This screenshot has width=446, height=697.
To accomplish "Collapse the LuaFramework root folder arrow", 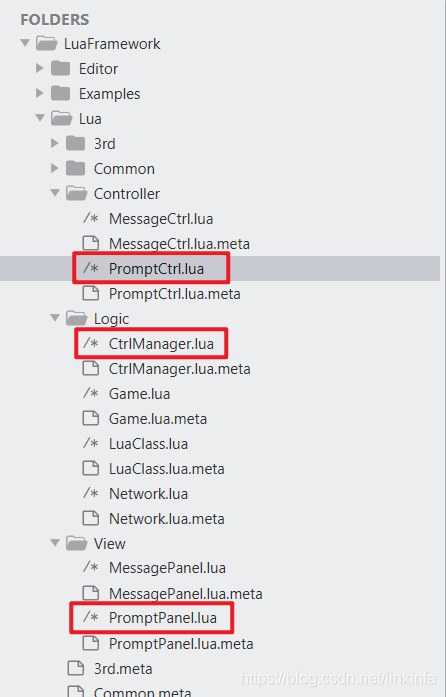I will pyautogui.click(x=25, y=43).
